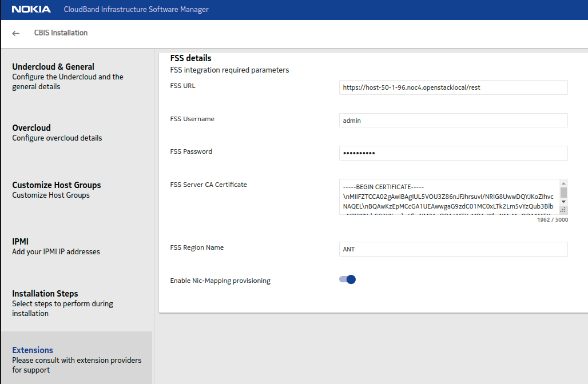Image resolution: width=588 pixels, height=384 pixels.
Task: Click the FSS details heading
Action: pos(190,58)
